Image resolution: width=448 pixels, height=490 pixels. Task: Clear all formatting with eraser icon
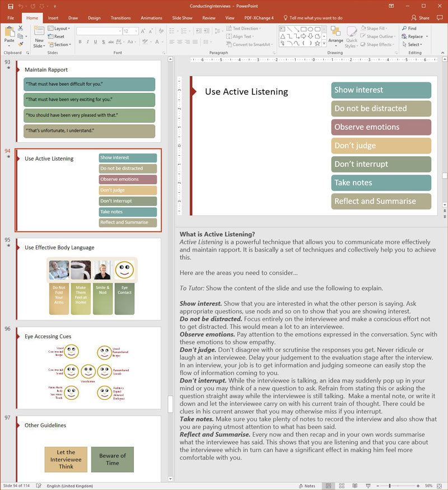tap(161, 31)
